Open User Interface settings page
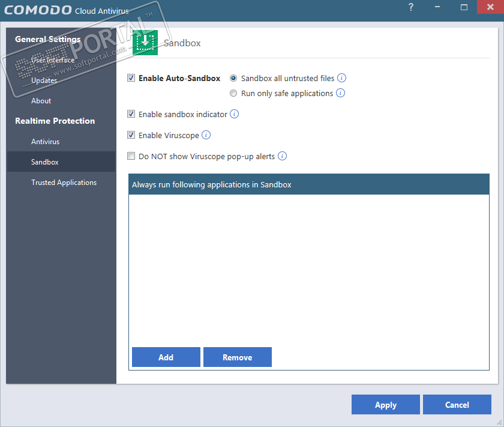Image resolution: width=504 pixels, height=427 pixels. (x=53, y=60)
